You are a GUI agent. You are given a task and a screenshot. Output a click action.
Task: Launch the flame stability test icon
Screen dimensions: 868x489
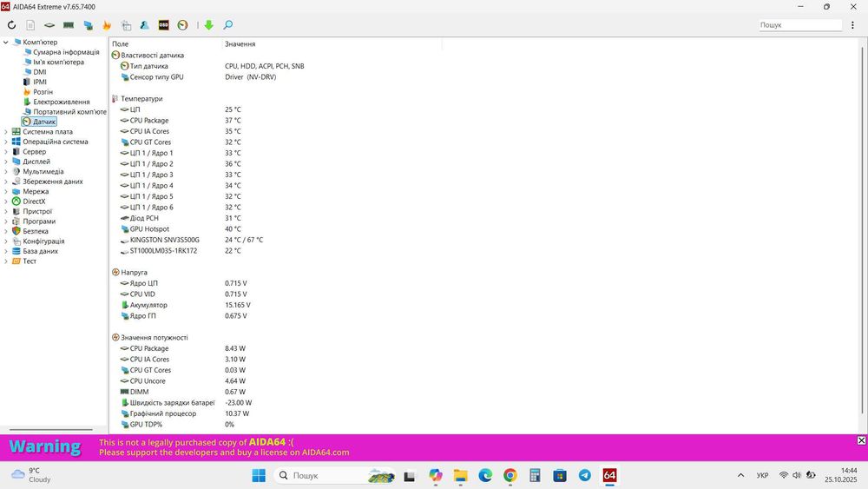pyautogui.click(x=107, y=25)
